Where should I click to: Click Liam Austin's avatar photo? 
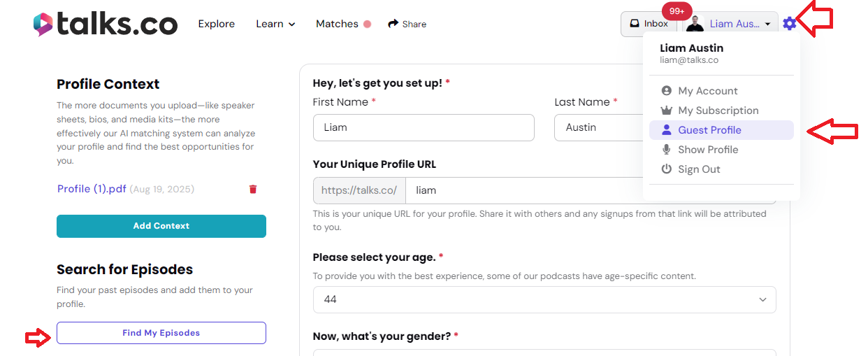(695, 24)
